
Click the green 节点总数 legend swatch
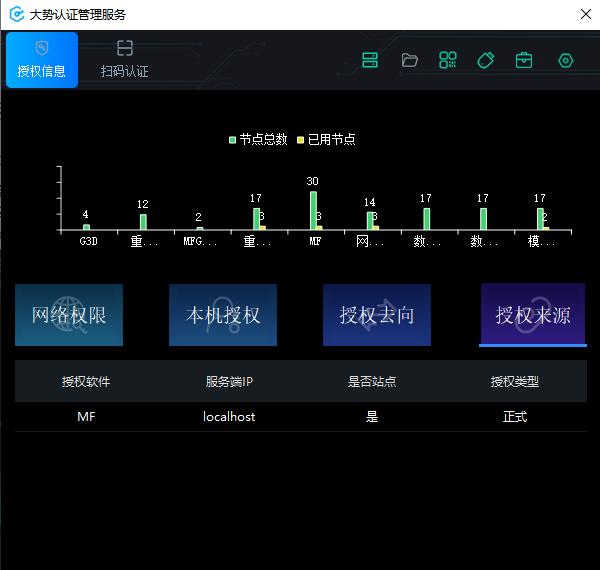232,140
